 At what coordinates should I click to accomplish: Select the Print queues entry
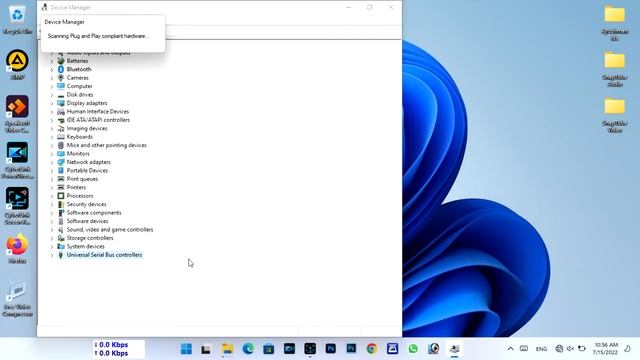tap(82, 179)
